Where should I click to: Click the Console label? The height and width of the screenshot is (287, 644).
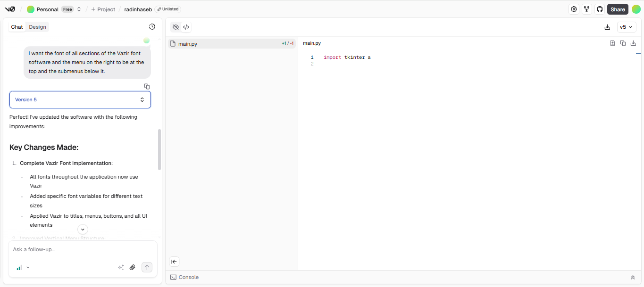(x=189, y=277)
